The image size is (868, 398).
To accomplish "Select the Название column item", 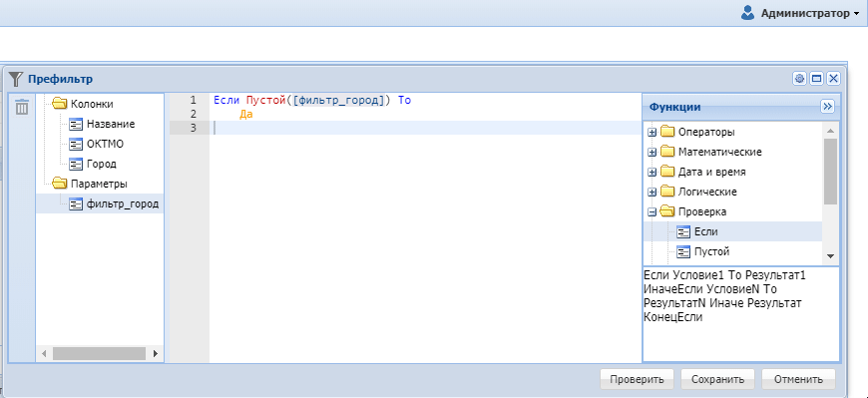I will tap(110, 124).
